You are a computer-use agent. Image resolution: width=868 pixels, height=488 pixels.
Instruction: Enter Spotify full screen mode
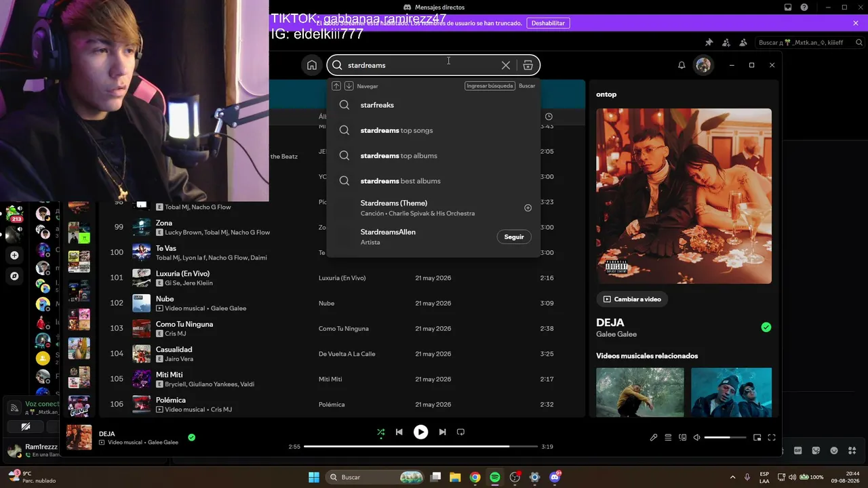[772, 437]
